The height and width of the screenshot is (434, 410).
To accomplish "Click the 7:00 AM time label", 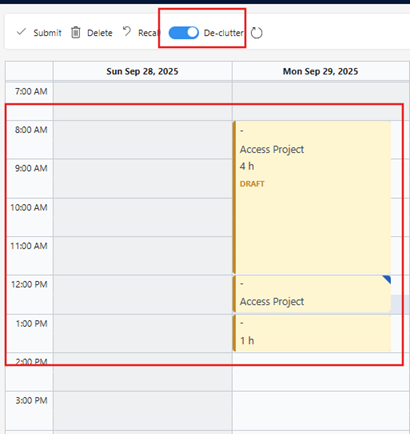I will 31,91.
